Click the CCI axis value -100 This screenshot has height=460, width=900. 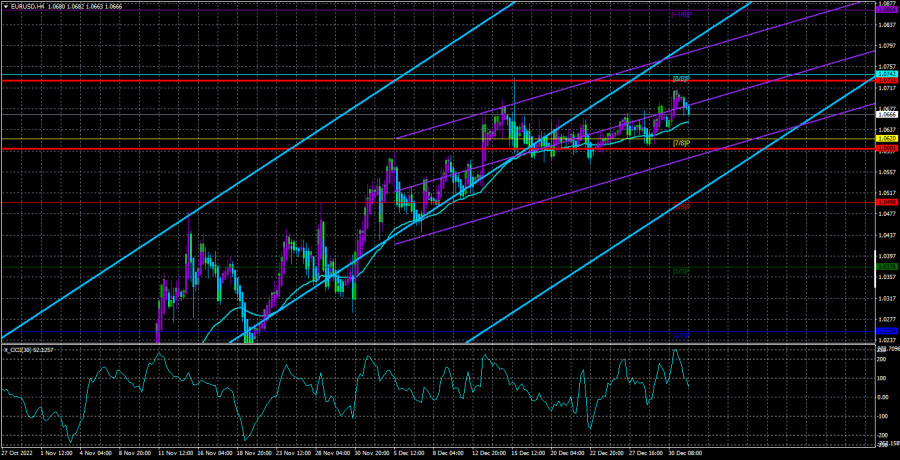point(883,417)
